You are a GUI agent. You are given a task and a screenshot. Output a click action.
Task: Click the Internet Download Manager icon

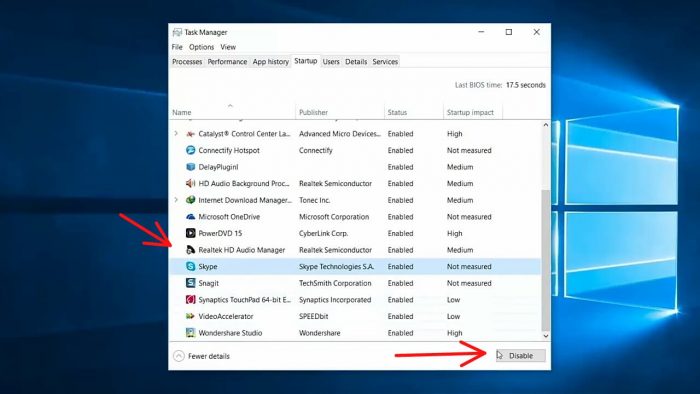(191, 200)
